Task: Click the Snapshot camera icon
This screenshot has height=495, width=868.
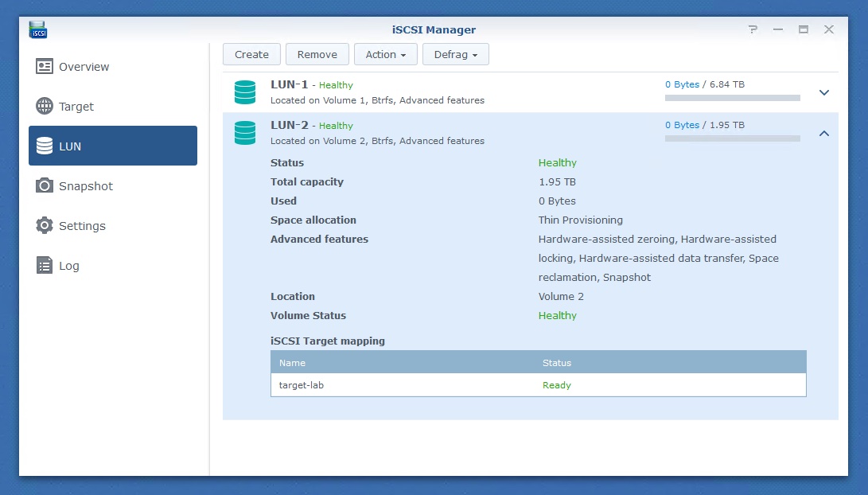Action: pos(45,186)
